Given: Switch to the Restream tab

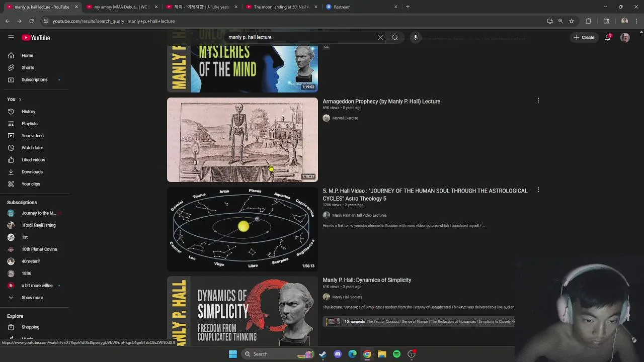Looking at the screenshot, I should 361,7.
